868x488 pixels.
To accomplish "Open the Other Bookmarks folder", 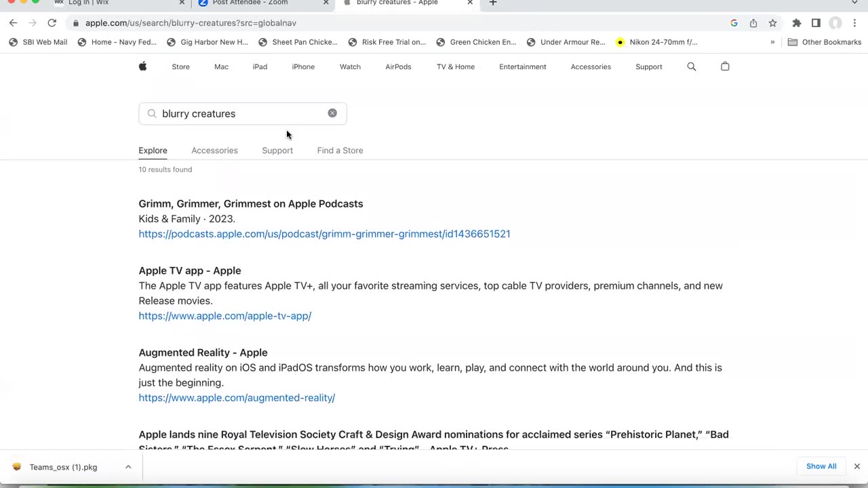I will 824,42.
